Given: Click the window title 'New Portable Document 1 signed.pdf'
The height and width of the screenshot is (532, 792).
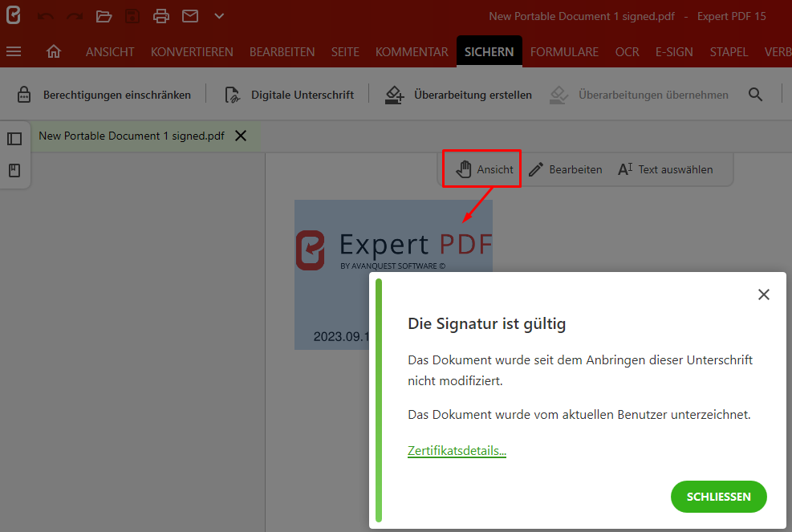Looking at the screenshot, I should 582,16.
